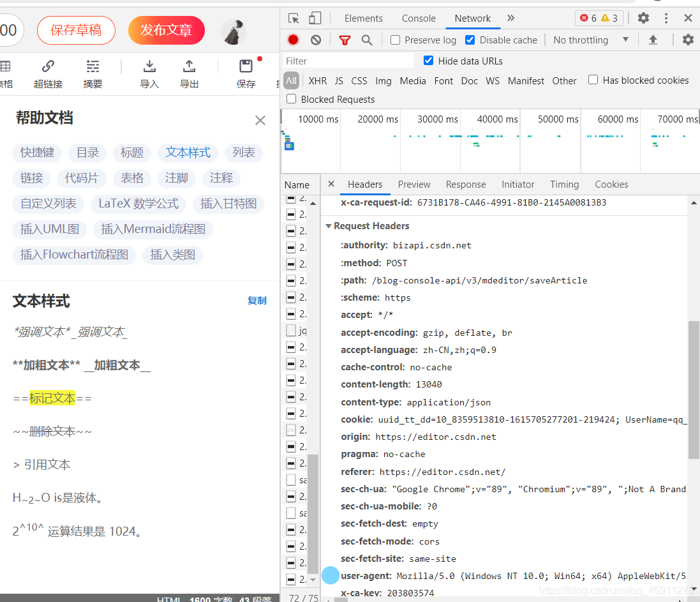Click the 保存草稿 save draft button
Screen dimensions: 700x602
click(76, 30)
